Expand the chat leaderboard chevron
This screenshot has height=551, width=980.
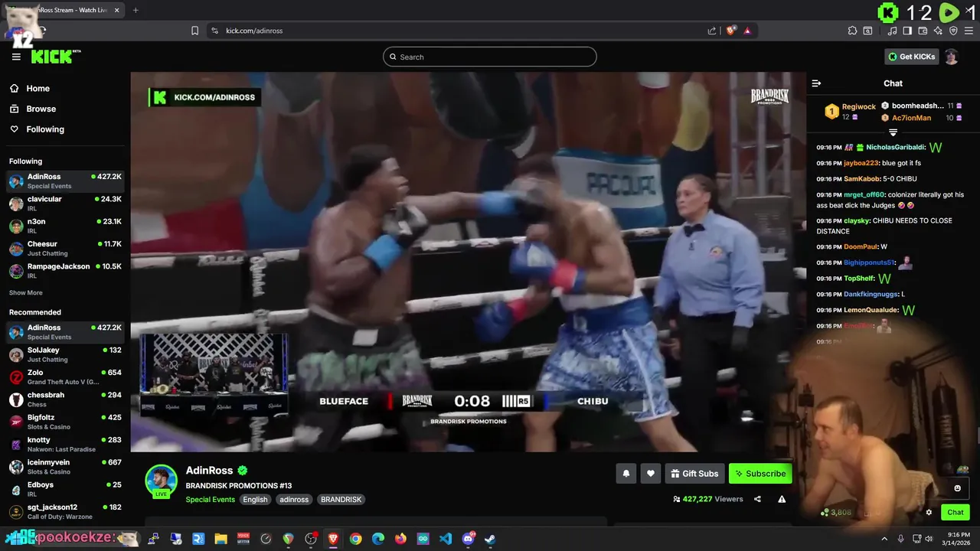(x=893, y=132)
